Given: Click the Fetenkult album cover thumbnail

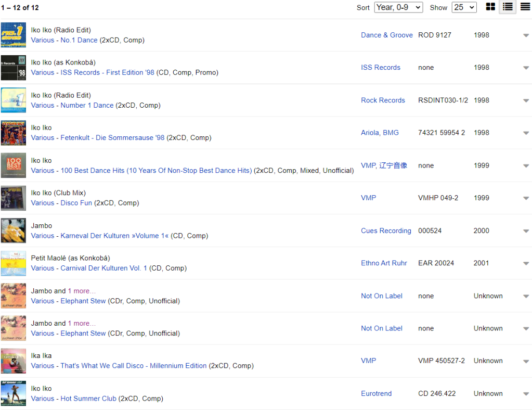Looking at the screenshot, I should point(14,133).
